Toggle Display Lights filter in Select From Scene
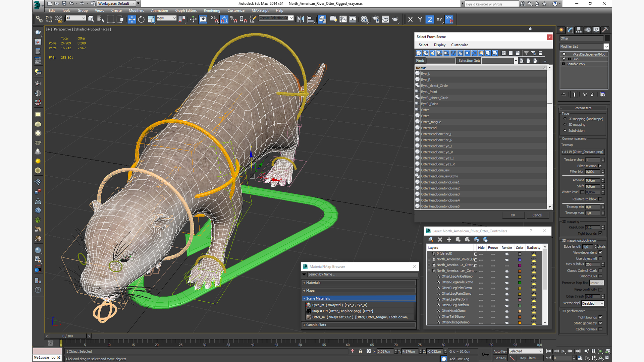This screenshot has height=362, width=644. coord(432,53)
